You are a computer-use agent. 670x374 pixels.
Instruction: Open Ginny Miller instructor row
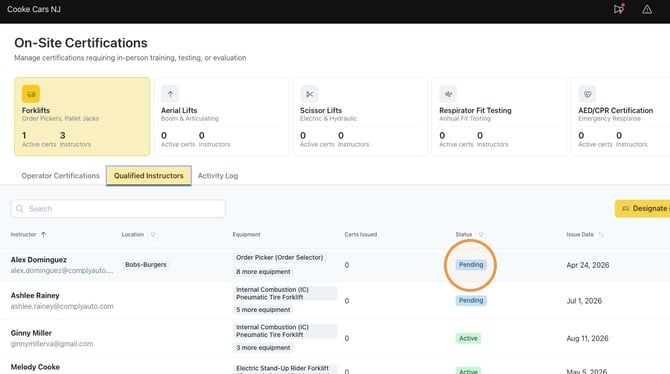click(x=335, y=338)
